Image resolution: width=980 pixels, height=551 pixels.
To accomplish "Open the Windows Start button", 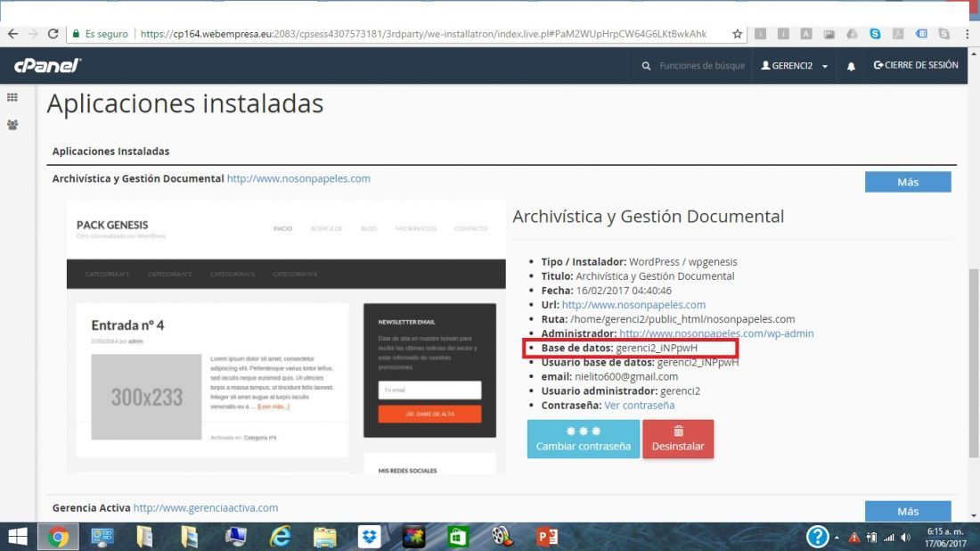I will coord(18,537).
